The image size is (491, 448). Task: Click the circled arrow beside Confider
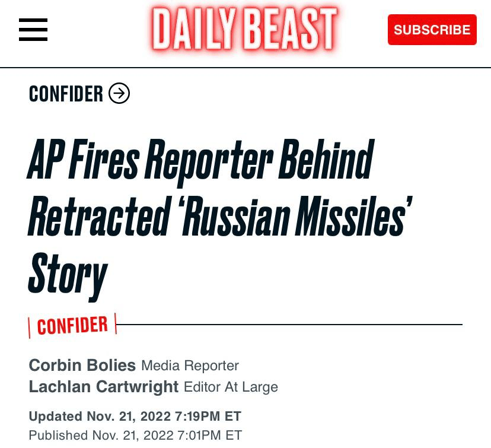pyautogui.click(x=119, y=93)
